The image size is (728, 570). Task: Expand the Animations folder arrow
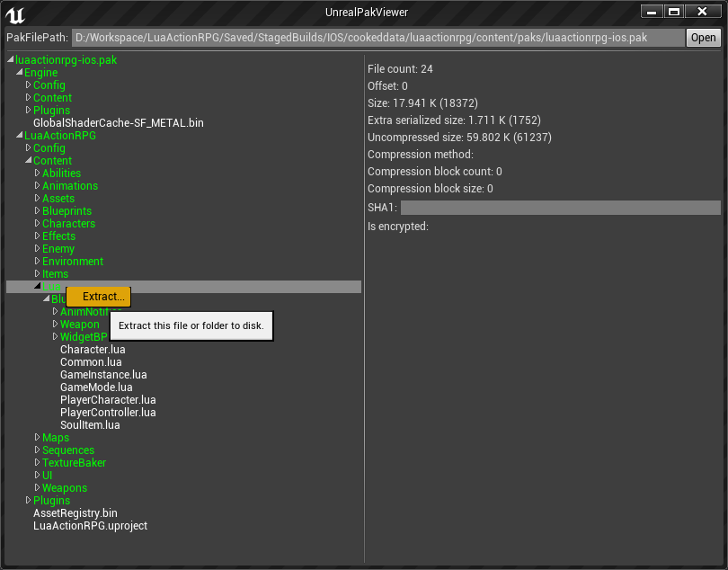pyautogui.click(x=38, y=185)
